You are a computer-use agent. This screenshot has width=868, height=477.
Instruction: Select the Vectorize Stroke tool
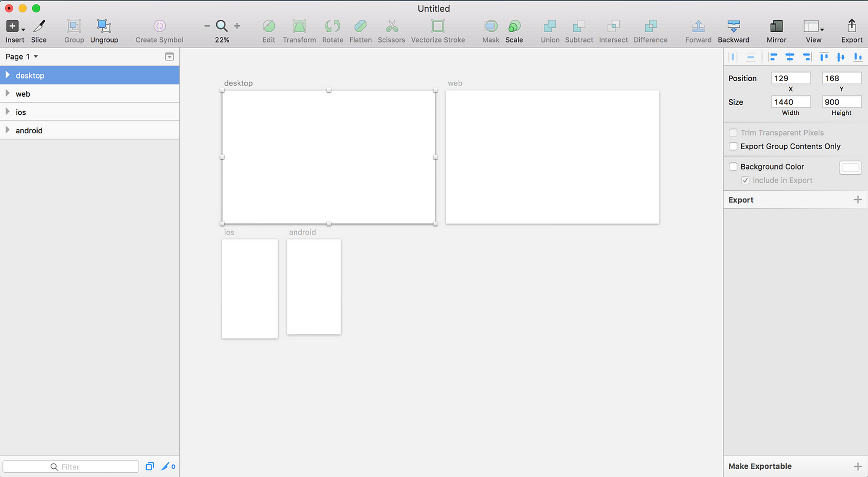click(438, 30)
